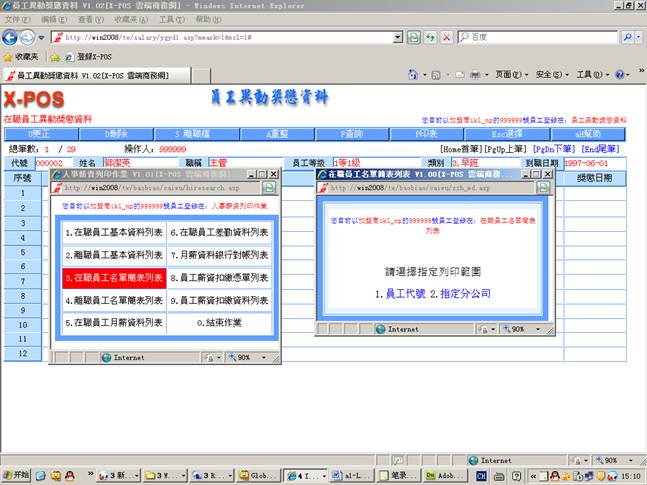
Task: Click the 姓名 name input field
Action: coord(136,162)
